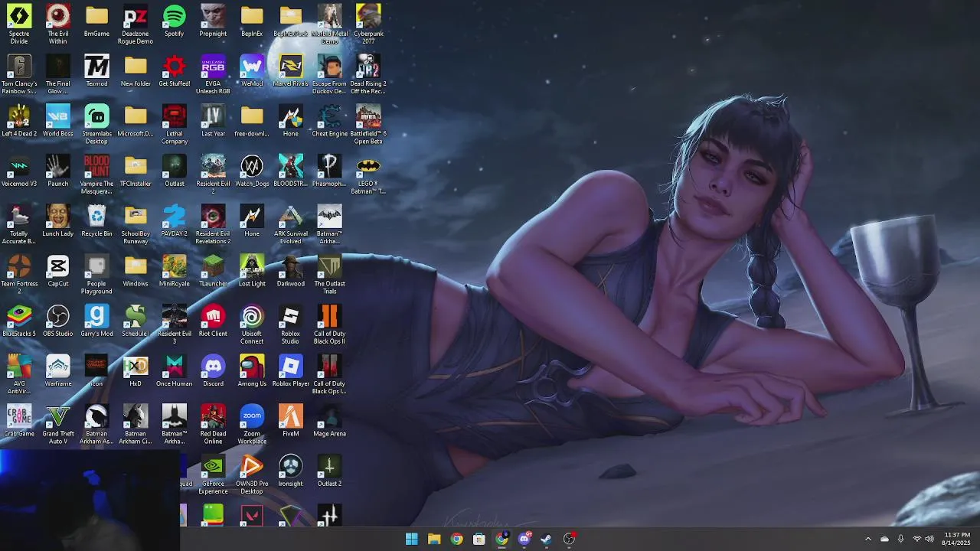
Task: Open the Watch_Dogs shortcut
Action: coord(252,171)
